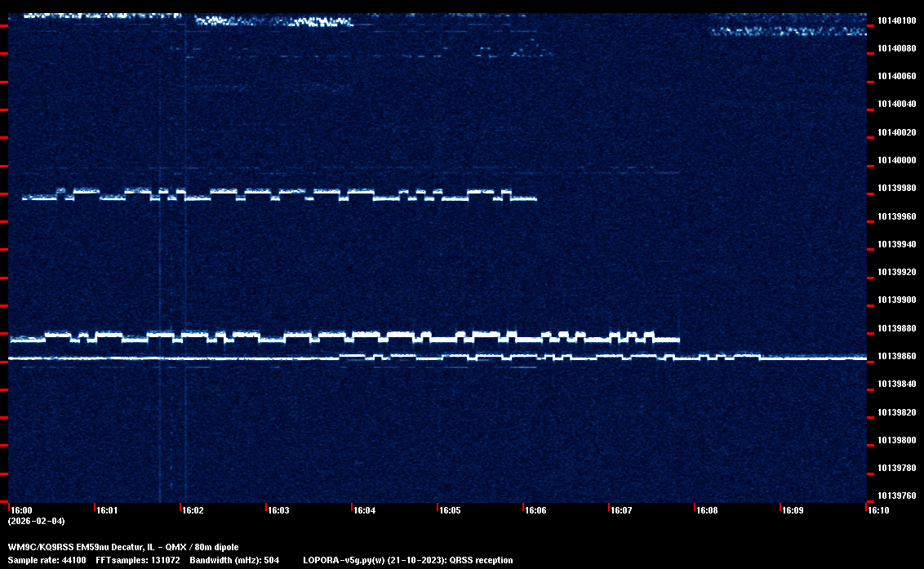The width and height of the screenshot is (924, 569).
Task: Click the Bandwidth (mHz): 504 text
Action: (x=233, y=561)
